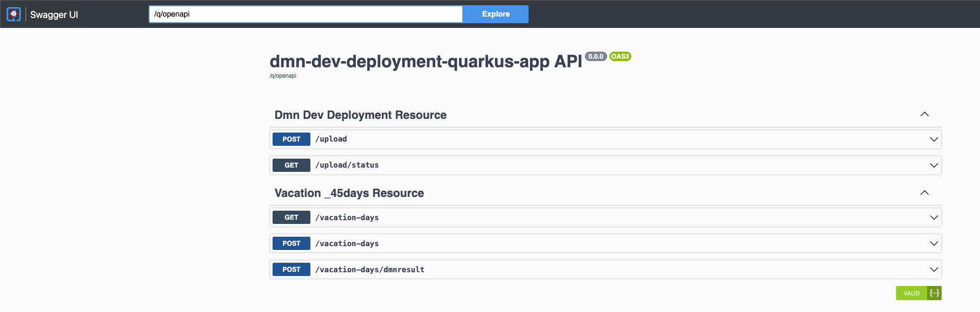Expand the POST /vacation-days operation chevron
Viewport: 980px width, 312px height.
pyautogui.click(x=934, y=243)
